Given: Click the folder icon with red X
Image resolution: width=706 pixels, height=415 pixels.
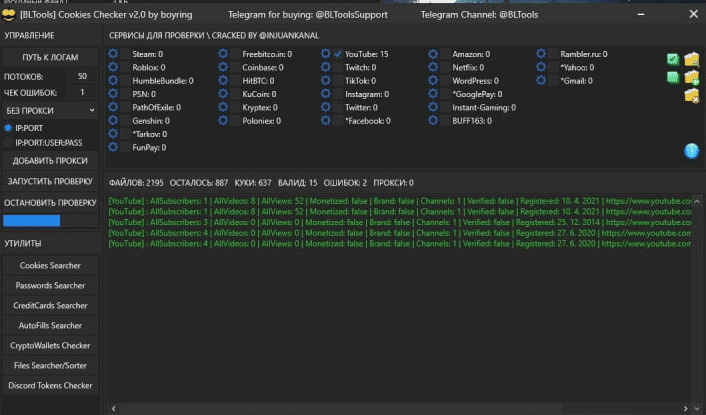Looking at the screenshot, I should point(691,96).
